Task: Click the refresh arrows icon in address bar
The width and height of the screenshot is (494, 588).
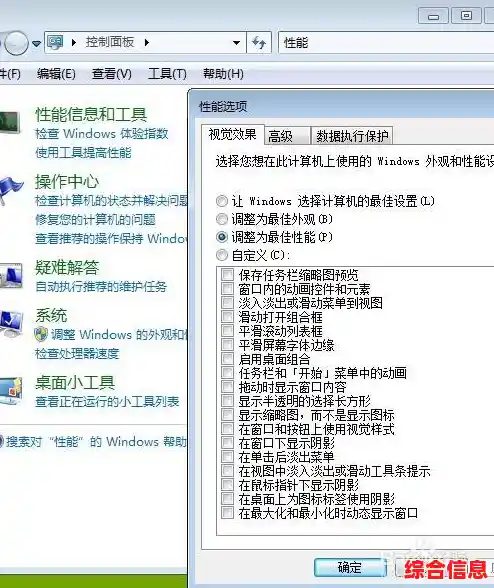Action: [259, 42]
